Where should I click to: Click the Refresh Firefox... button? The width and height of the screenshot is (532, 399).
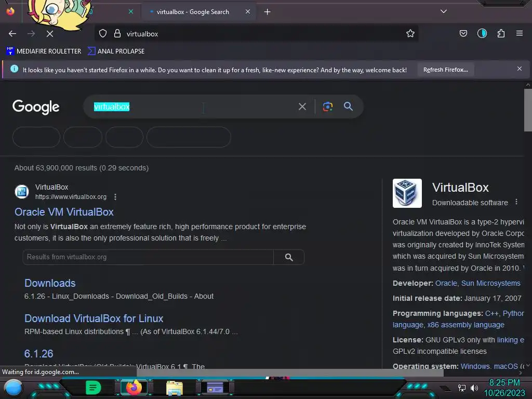(x=445, y=70)
